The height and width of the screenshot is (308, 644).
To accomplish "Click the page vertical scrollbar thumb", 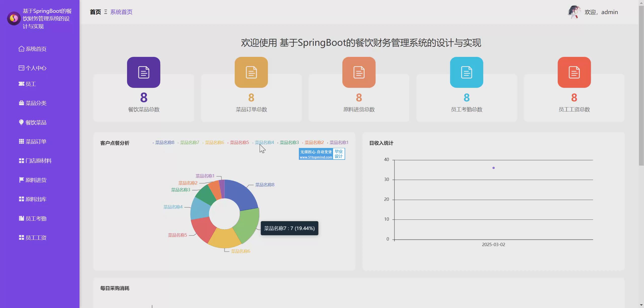I will tap(641, 86).
